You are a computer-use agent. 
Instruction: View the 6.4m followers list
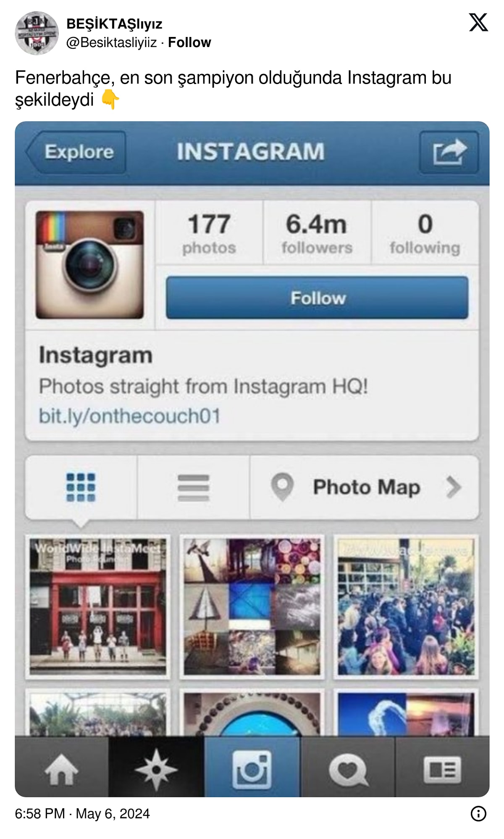317,233
